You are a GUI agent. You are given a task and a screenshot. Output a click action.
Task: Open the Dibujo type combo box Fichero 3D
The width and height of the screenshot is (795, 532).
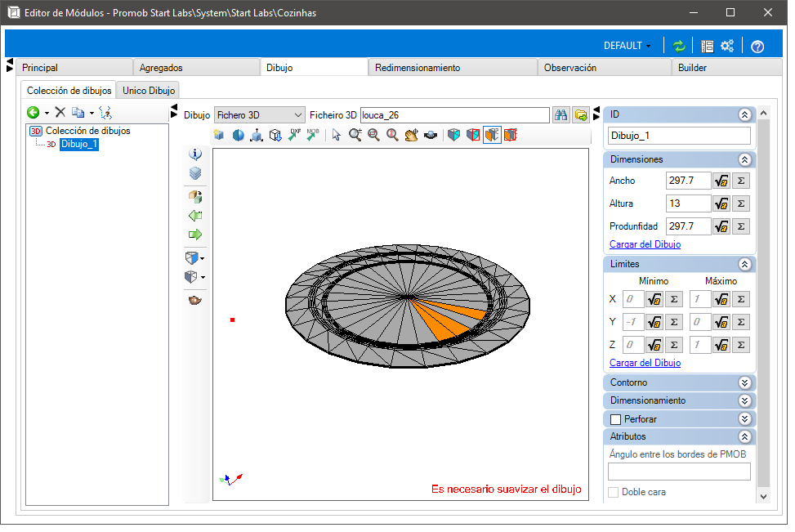pyautogui.click(x=260, y=115)
